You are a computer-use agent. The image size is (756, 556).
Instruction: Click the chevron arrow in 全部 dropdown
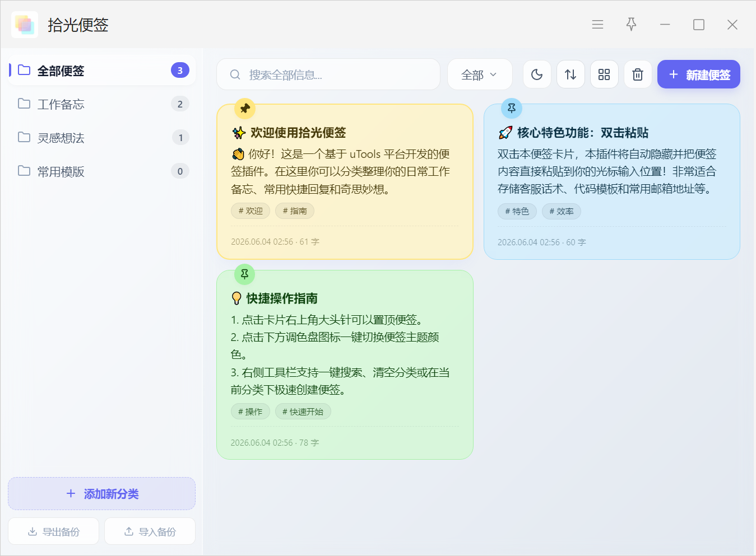(x=493, y=74)
